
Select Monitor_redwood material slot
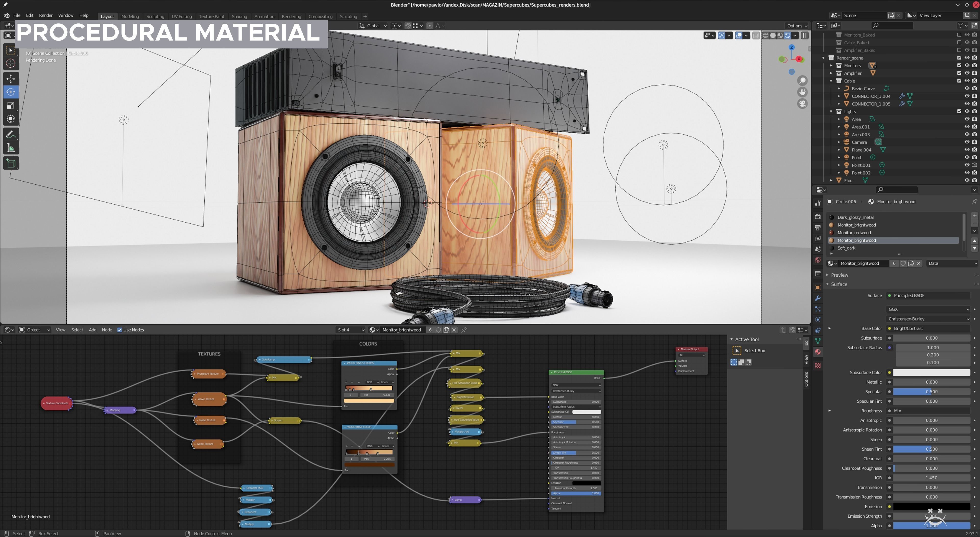pyautogui.click(x=893, y=233)
